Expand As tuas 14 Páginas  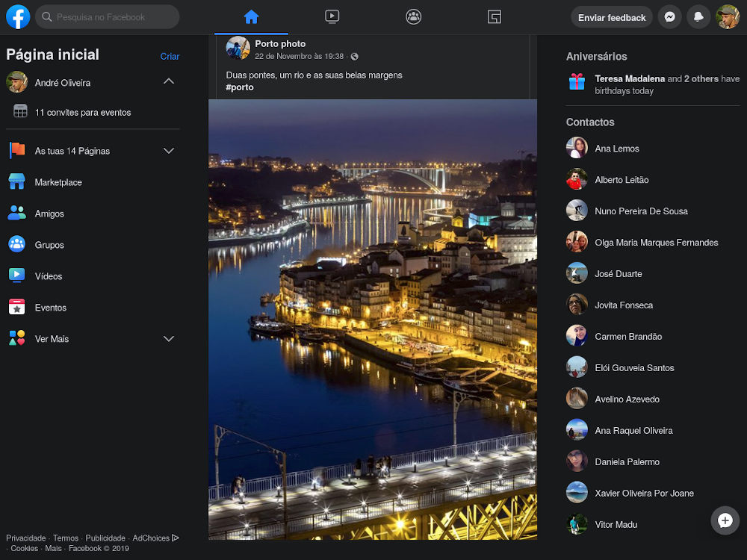pos(169,151)
